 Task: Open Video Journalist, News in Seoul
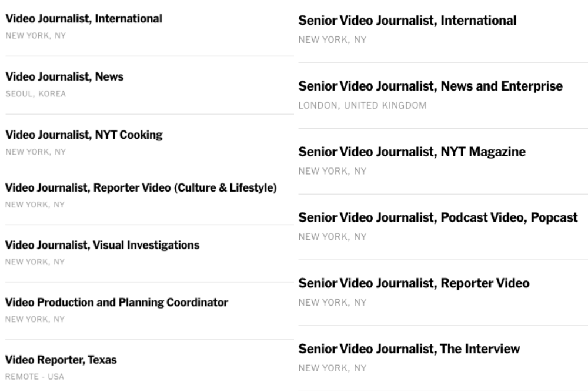65,77
